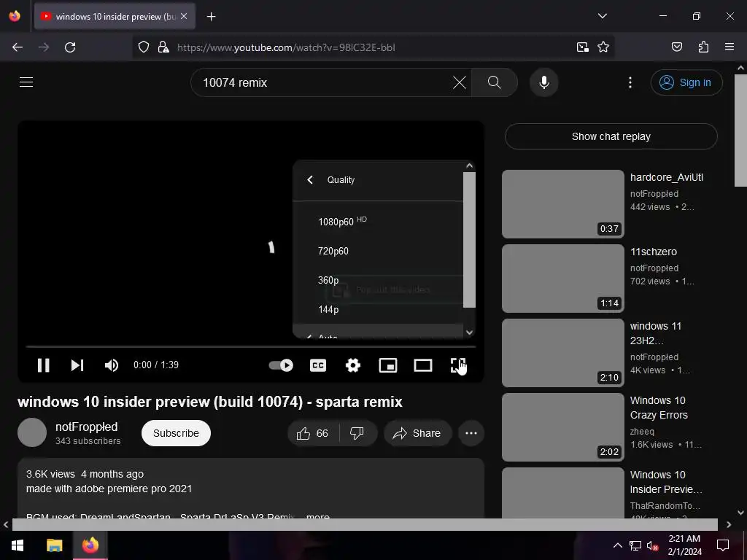Choose 360p quality option

click(378, 280)
